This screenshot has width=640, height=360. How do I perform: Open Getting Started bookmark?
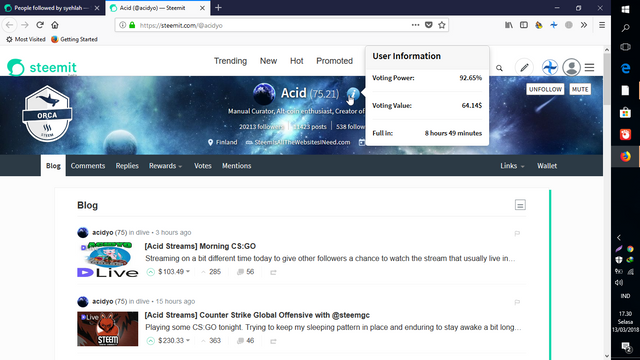point(74,39)
